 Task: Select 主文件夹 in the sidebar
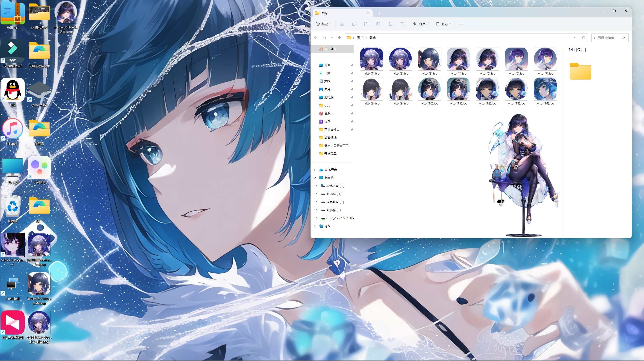330,49
